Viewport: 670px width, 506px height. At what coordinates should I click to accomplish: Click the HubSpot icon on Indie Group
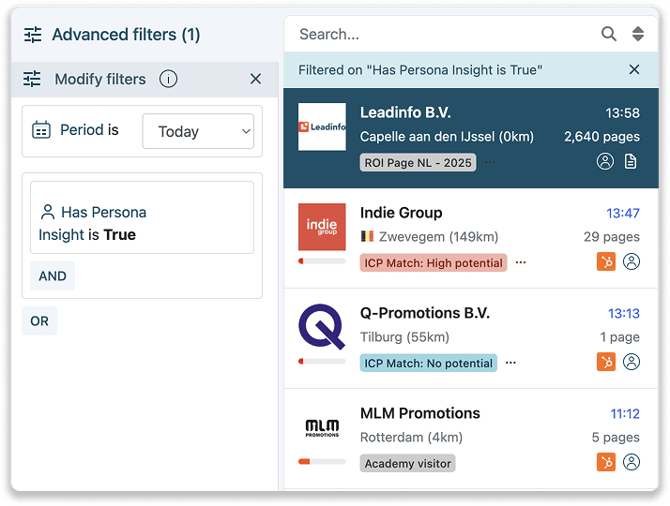tap(605, 262)
